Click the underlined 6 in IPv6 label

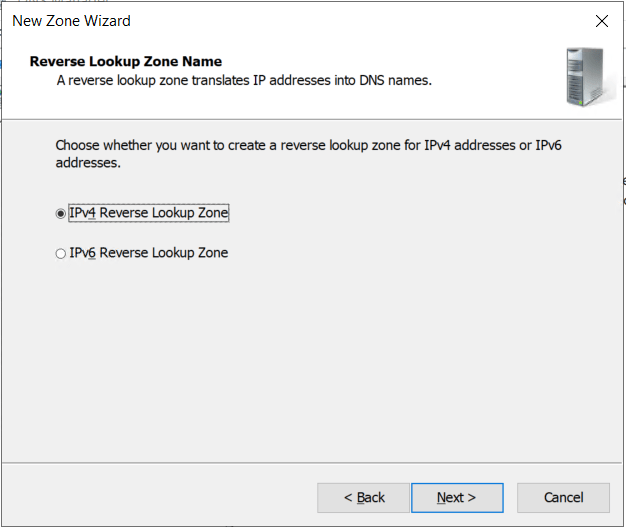click(x=92, y=253)
